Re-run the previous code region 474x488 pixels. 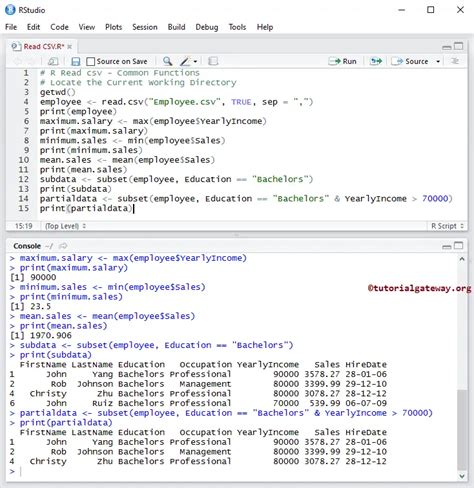pos(376,61)
